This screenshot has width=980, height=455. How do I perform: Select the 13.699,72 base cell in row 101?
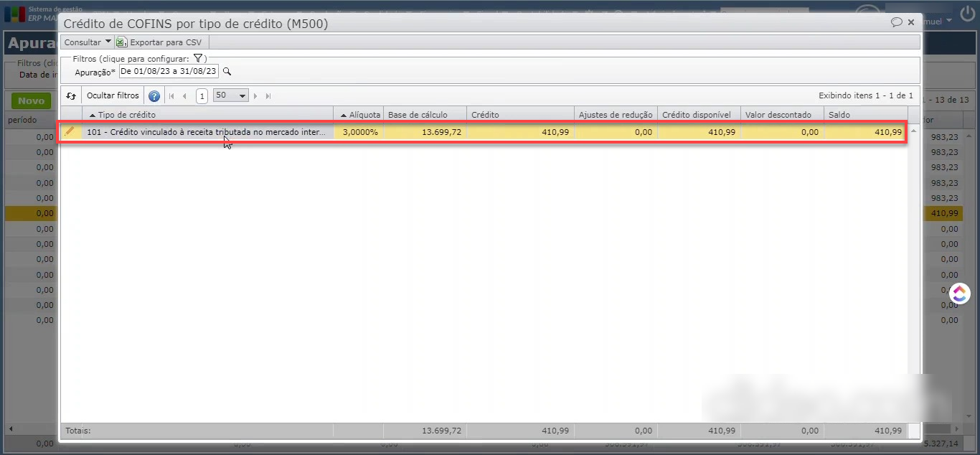tap(425, 132)
